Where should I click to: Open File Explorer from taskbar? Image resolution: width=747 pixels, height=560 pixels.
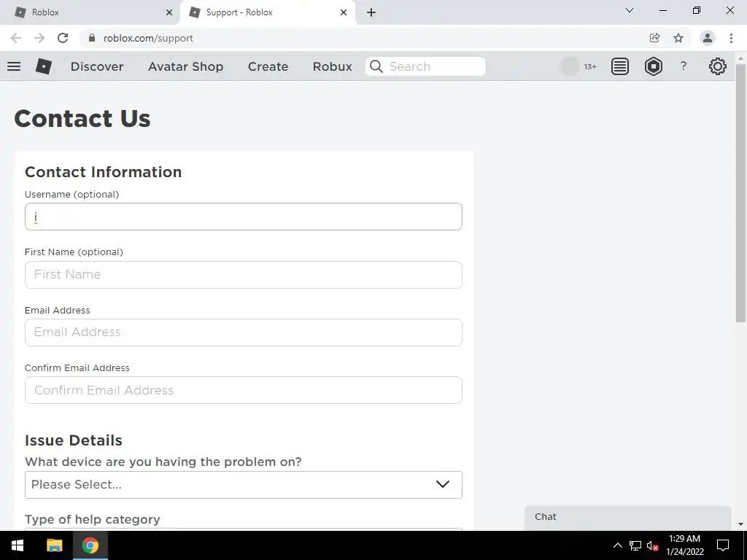(x=54, y=545)
